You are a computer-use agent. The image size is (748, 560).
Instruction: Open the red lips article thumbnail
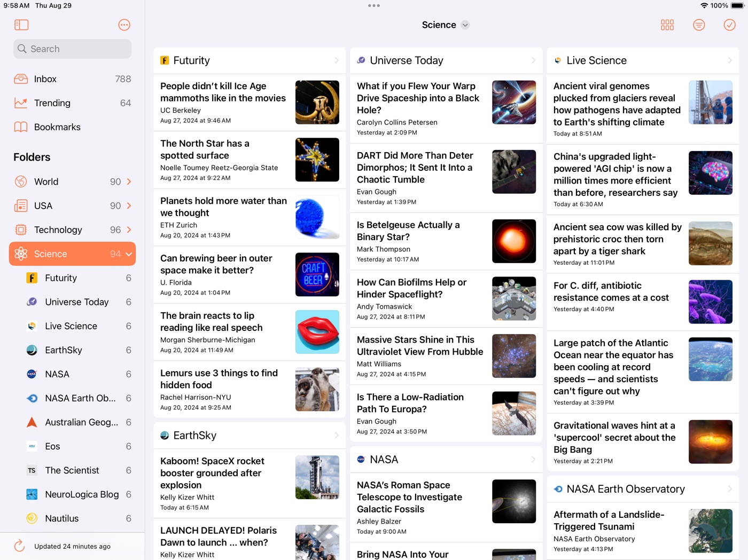[317, 332]
